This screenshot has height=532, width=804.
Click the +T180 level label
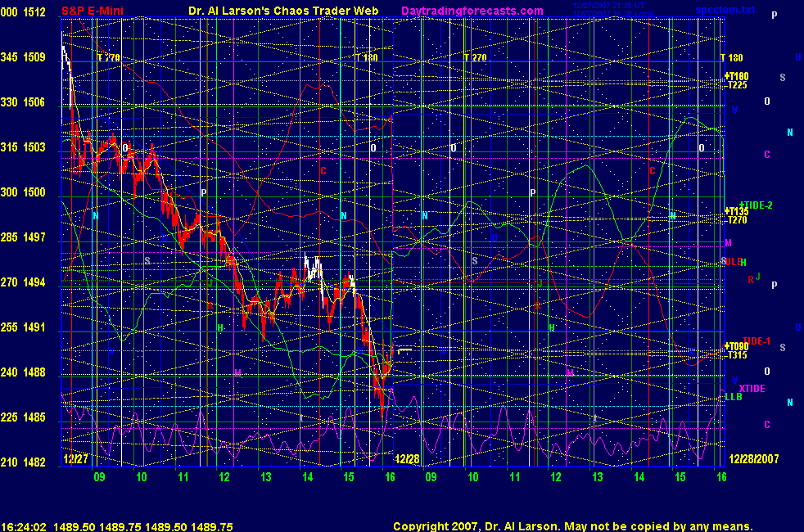[x=736, y=76]
